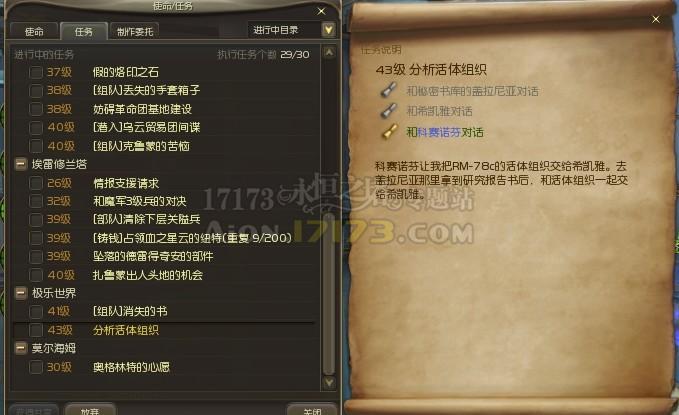Close the parchment quest description panel
This screenshot has height=415, width=679.
click(656, 19)
